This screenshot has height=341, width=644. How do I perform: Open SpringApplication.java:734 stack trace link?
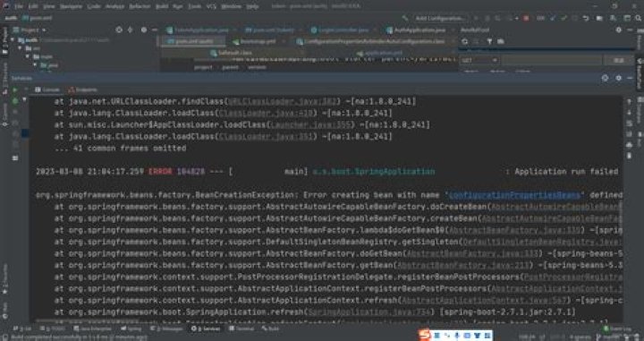(x=371, y=312)
